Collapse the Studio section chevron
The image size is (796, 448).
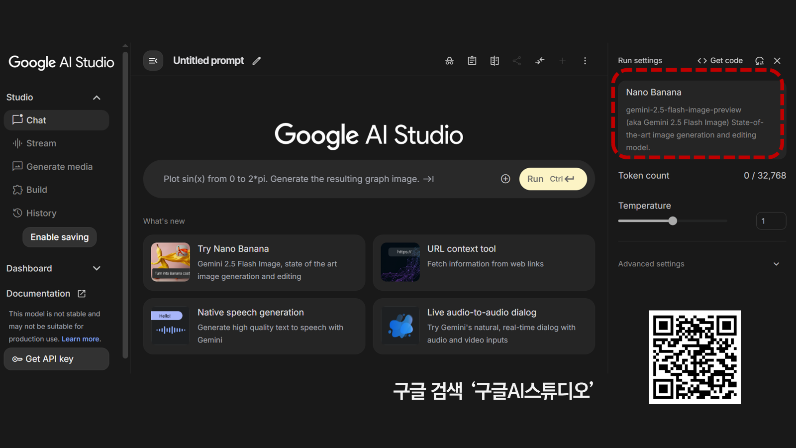(96, 98)
